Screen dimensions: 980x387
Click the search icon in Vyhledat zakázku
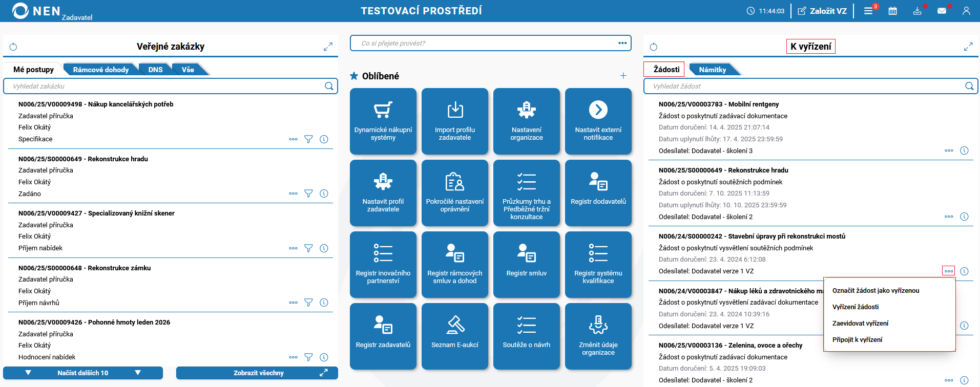(x=329, y=86)
